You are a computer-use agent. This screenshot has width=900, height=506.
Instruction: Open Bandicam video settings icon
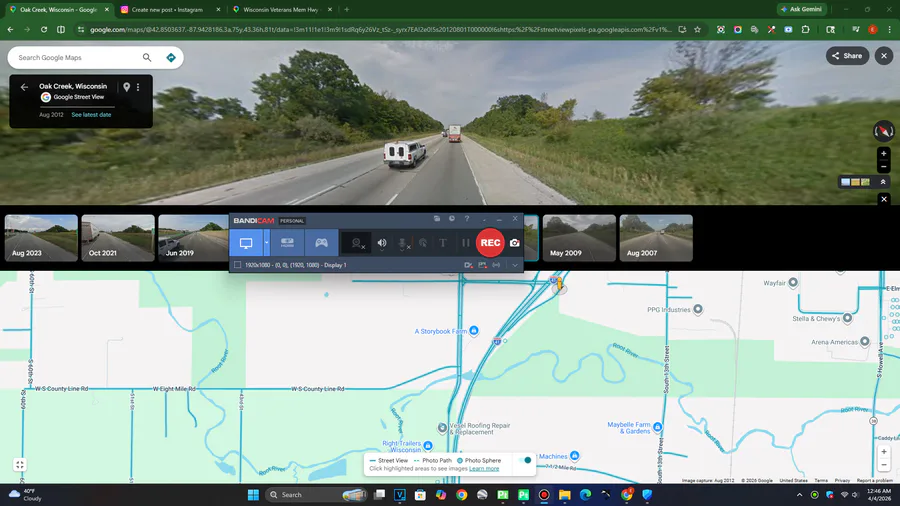click(x=468, y=265)
